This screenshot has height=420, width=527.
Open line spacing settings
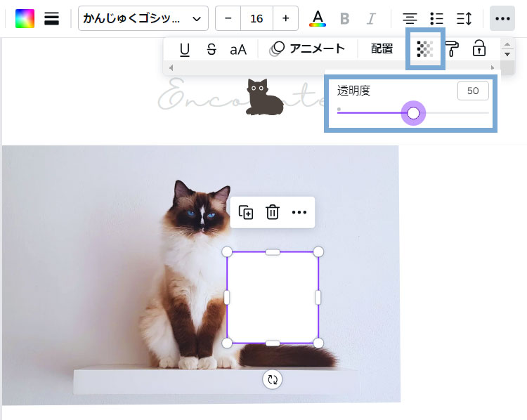point(464,18)
